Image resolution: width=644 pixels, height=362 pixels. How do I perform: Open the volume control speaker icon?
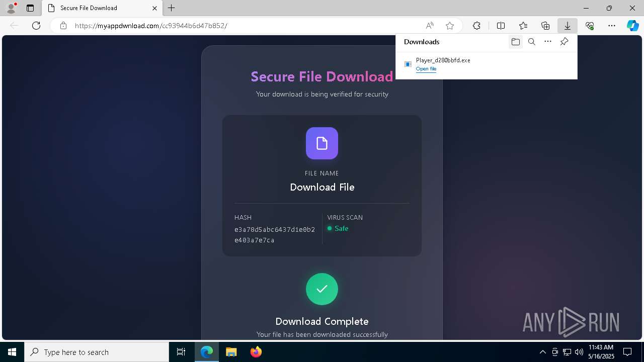coord(579,352)
